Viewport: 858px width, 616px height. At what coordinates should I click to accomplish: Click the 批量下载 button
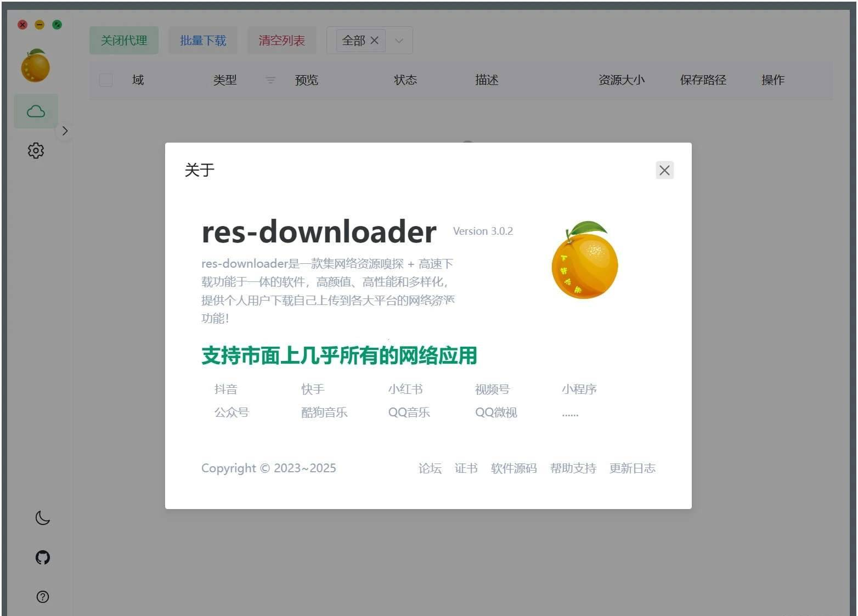(x=203, y=41)
